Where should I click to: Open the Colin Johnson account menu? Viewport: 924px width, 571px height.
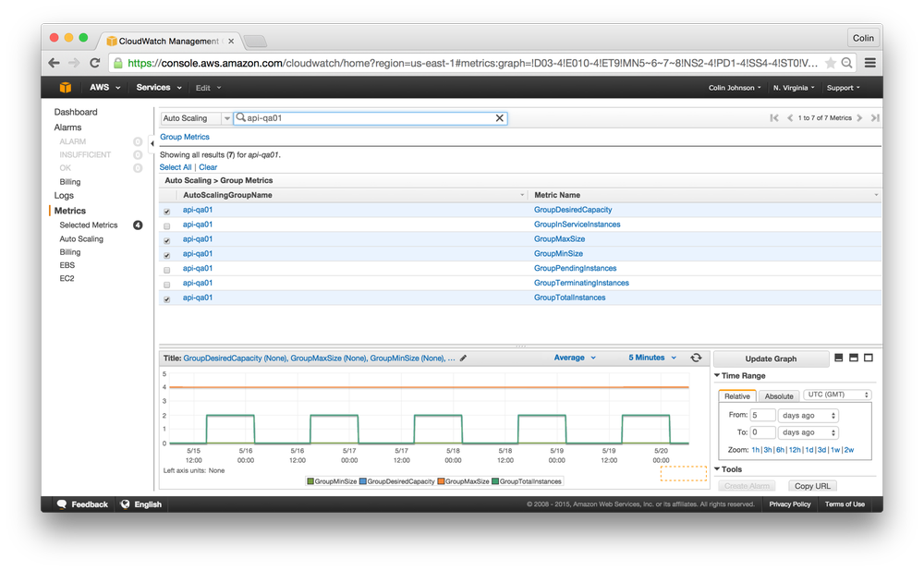pos(735,88)
